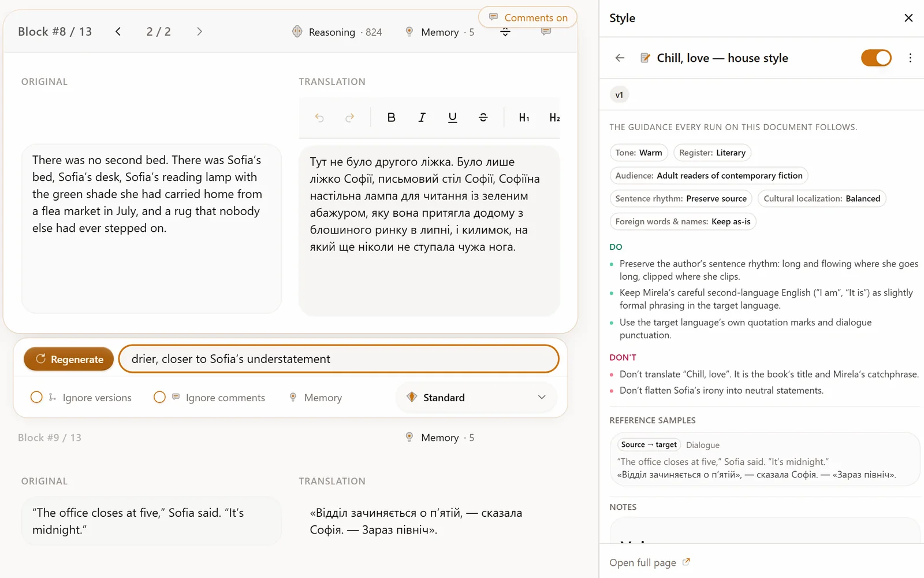Open Memory for Block #8
Image resolution: width=924 pixels, height=578 pixels.
439,32
